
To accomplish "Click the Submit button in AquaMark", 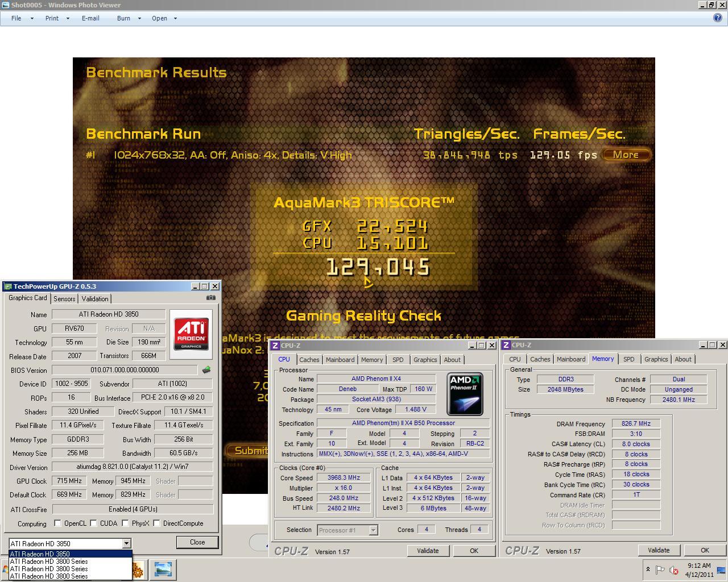I will (247, 451).
